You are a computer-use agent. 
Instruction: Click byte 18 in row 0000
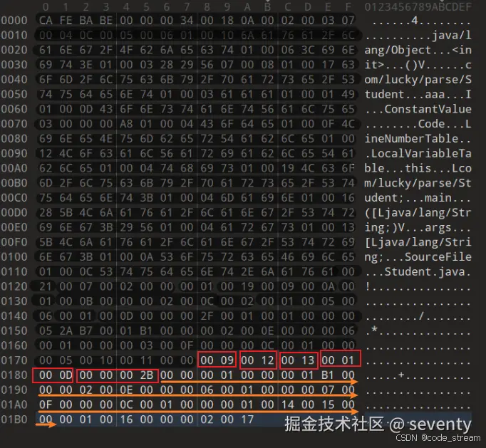click(227, 21)
